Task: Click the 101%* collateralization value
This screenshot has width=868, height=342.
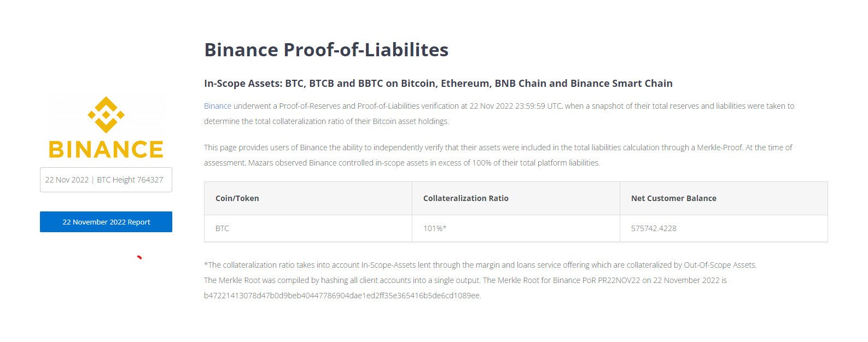Action: tap(435, 228)
